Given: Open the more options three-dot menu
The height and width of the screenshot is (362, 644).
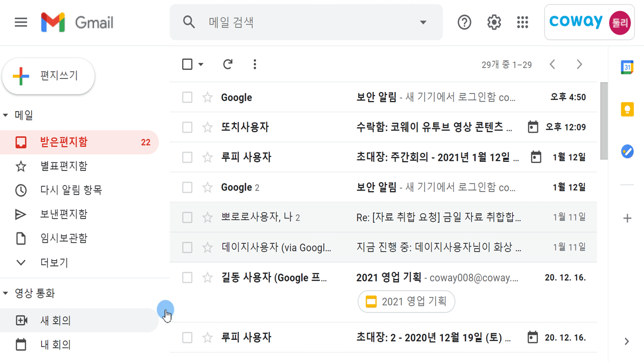Looking at the screenshot, I should 255,64.
